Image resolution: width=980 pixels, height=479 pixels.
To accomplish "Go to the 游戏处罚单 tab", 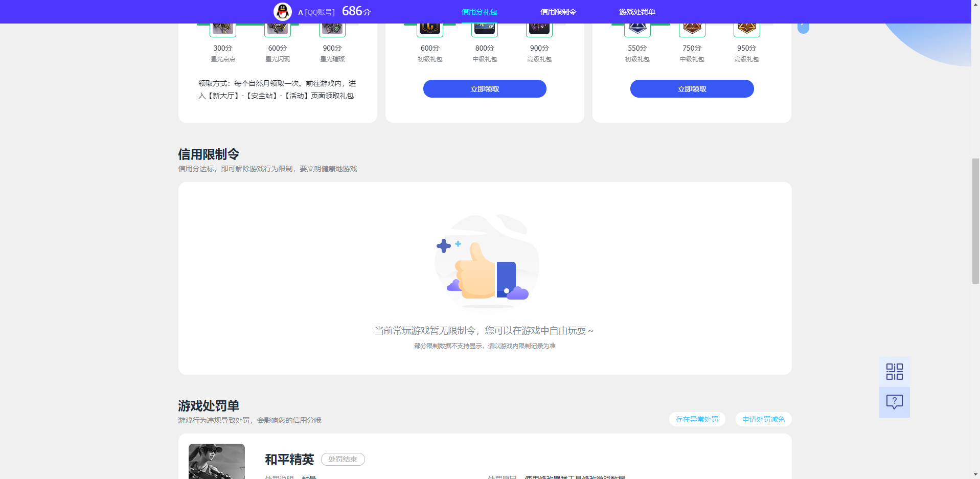I will 637,12.
